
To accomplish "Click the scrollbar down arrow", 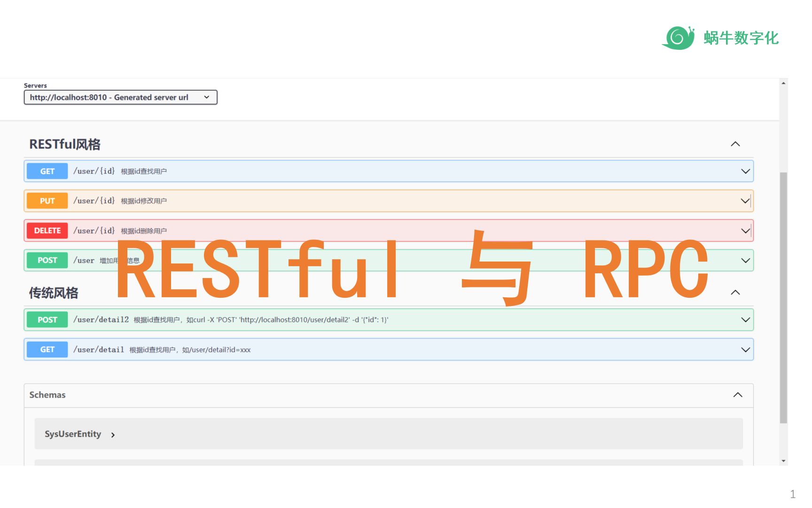I will pos(783,461).
